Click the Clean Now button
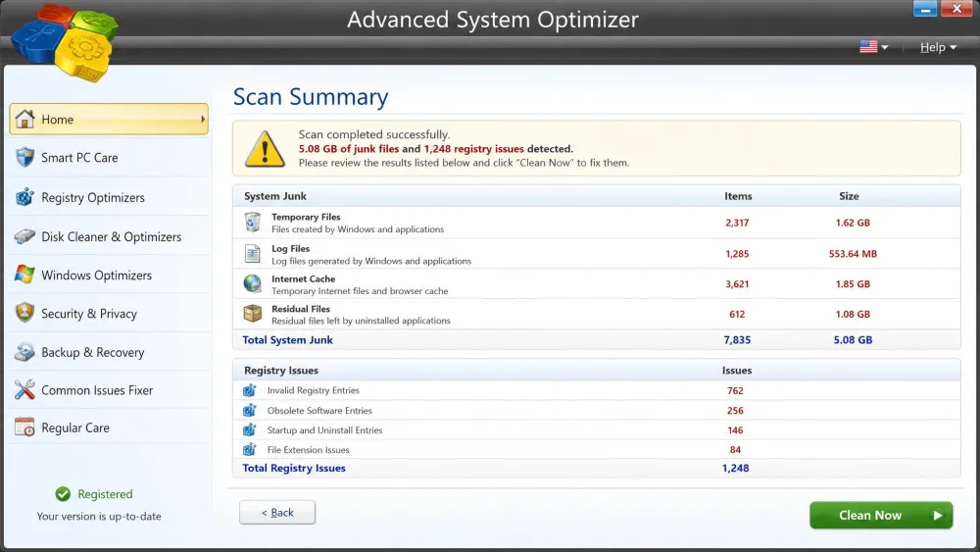This screenshot has height=552, width=980. pyautogui.click(x=881, y=515)
